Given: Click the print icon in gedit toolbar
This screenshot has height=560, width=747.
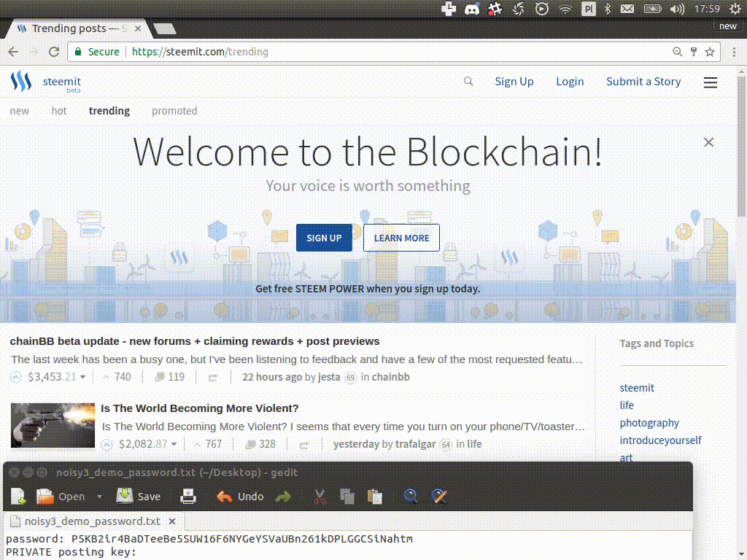Looking at the screenshot, I should pos(188,497).
